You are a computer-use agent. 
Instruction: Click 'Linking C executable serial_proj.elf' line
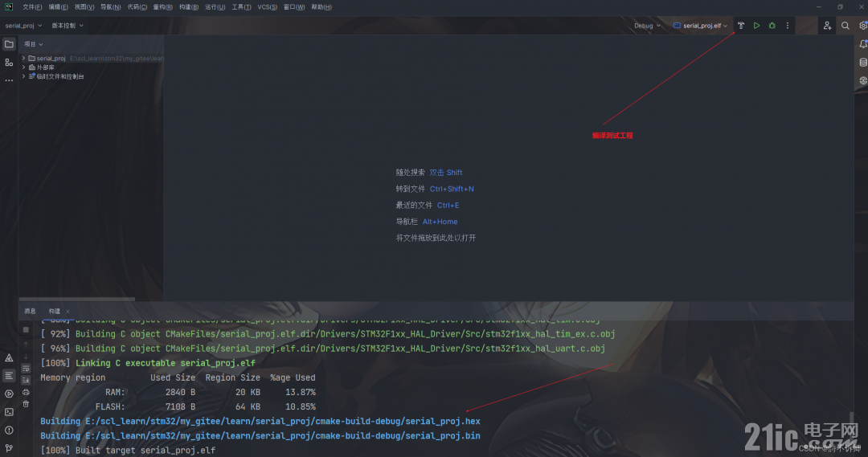[166, 363]
